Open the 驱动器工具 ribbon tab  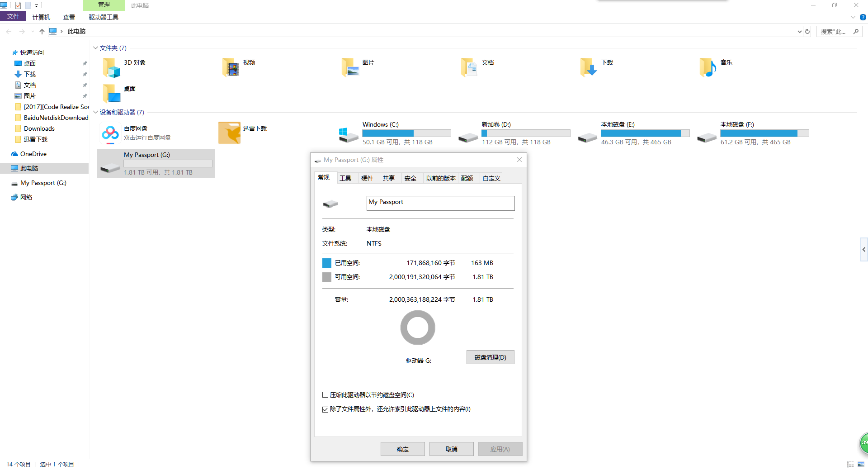[104, 17]
